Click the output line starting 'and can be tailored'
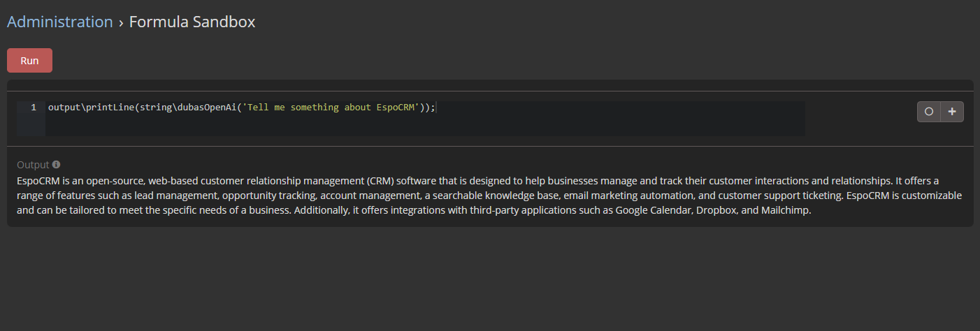This screenshot has width=980, height=331. pyautogui.click(x=414, y=211)
